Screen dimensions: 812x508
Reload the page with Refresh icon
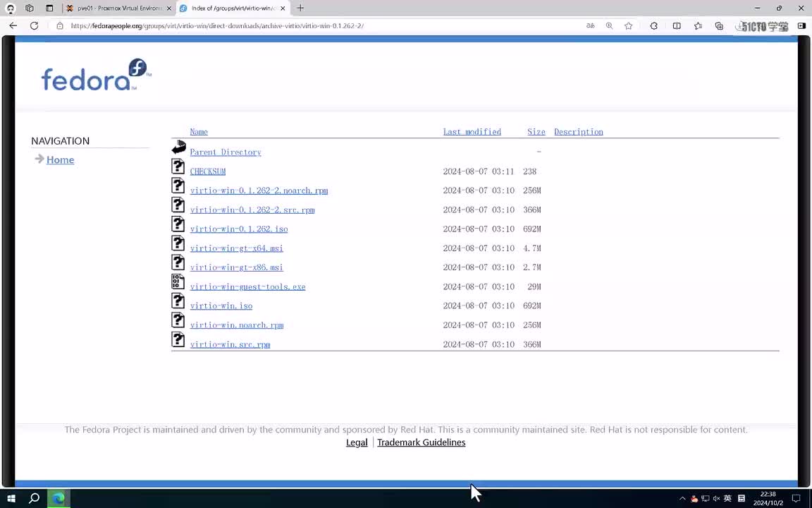[x=34, y=25]
